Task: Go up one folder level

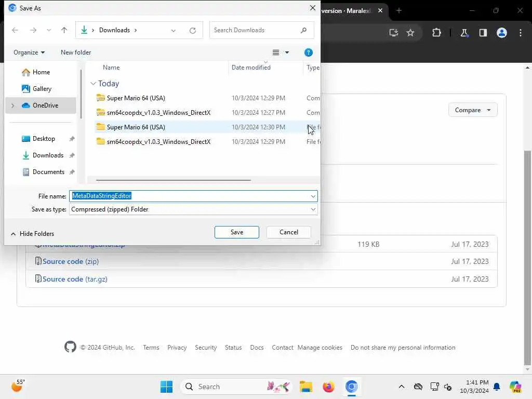Action: click(x=64, y=30)
